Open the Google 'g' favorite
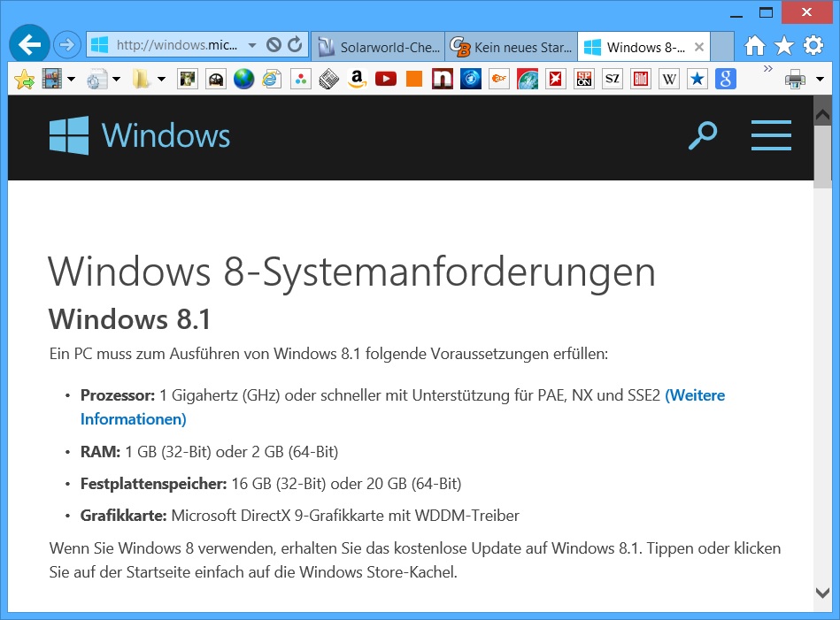 point(725,80)
